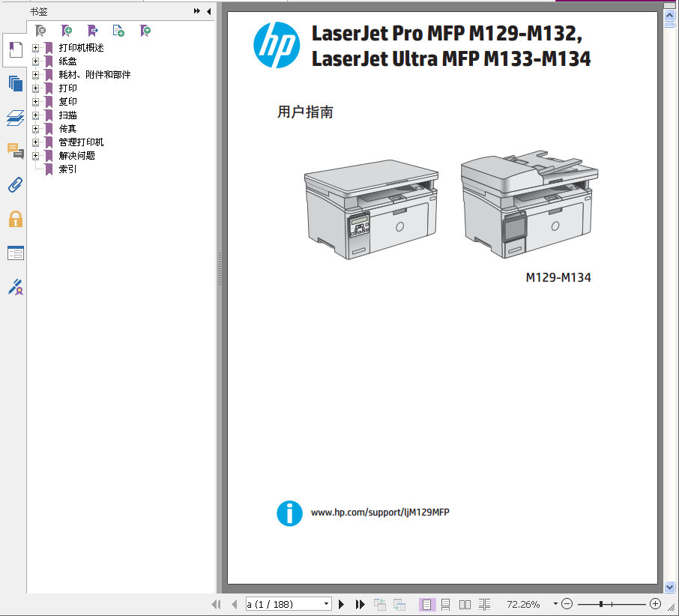Open the 耗材、附件和部件 bookmark
Screen dimensions: 679x616
coord(95,74)
